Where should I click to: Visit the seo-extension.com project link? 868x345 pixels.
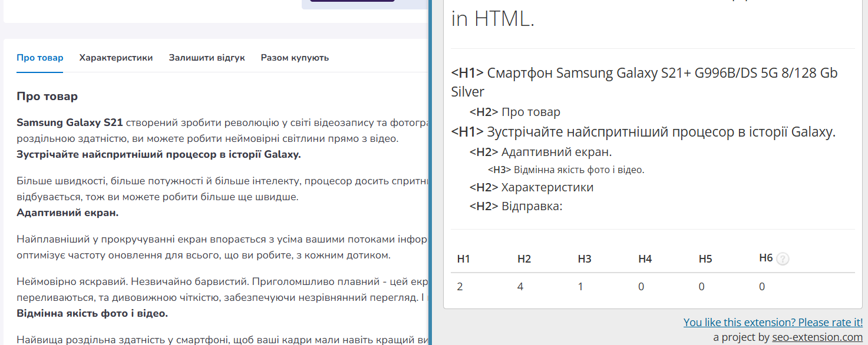[818, 337]
